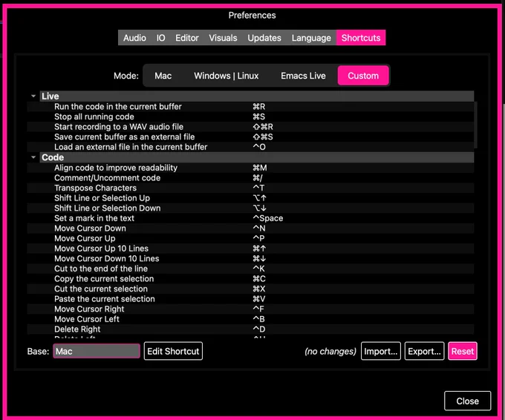Viewport: 505px width, 420px height.
Task: Select 'Delete Right' row
Action: [x=250, y=329]
